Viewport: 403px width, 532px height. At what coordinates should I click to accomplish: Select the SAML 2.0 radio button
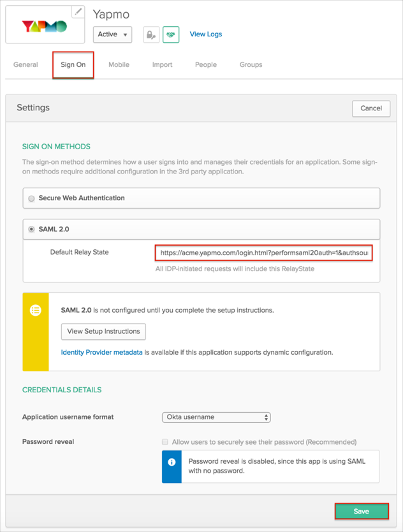[x=31, y=229]
